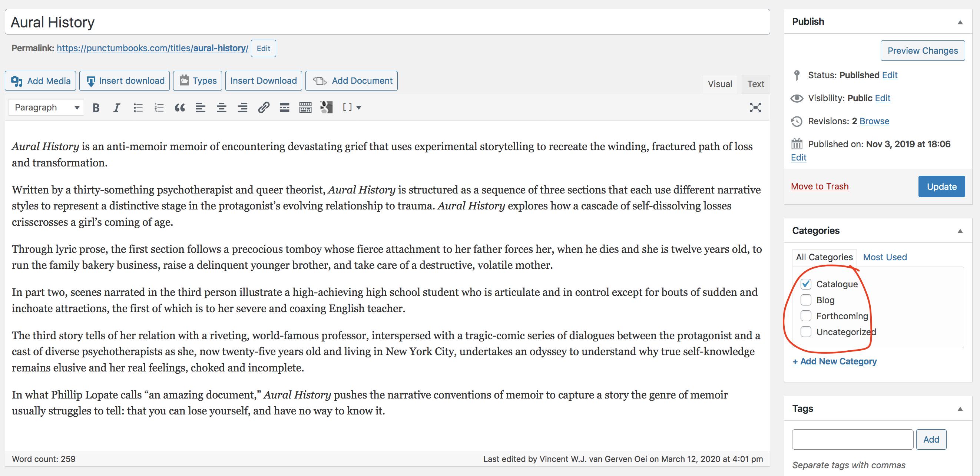Insert a bulleted list
The width and height of the screenshot is (980, 476).
tap(138, 108)
